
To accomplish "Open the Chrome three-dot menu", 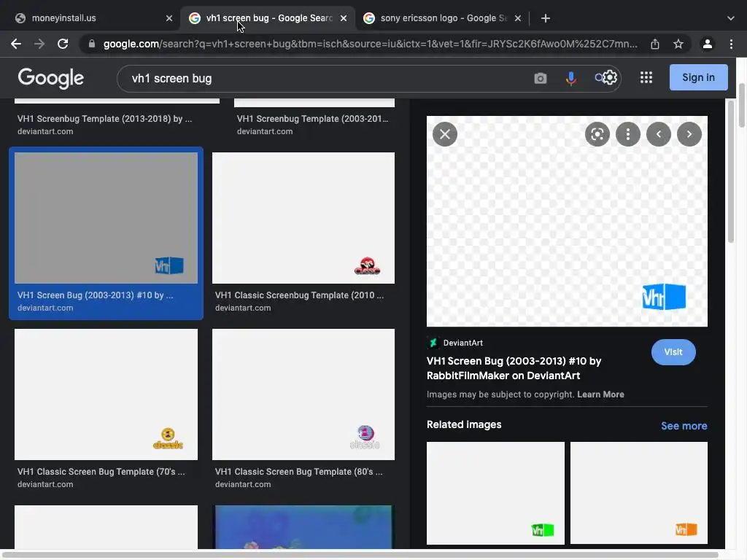I will coord(731,44).
